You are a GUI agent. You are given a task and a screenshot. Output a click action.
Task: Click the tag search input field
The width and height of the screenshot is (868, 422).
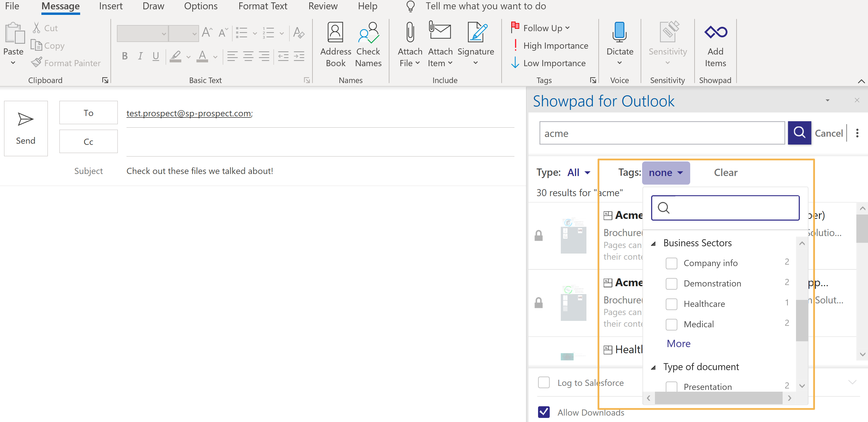(x=725, y=208)
